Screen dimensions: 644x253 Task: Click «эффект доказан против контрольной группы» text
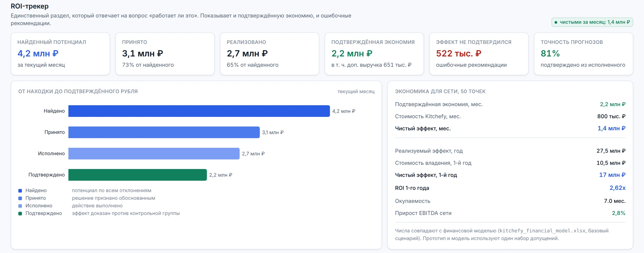pyautogui.click(x=126, y=214)
